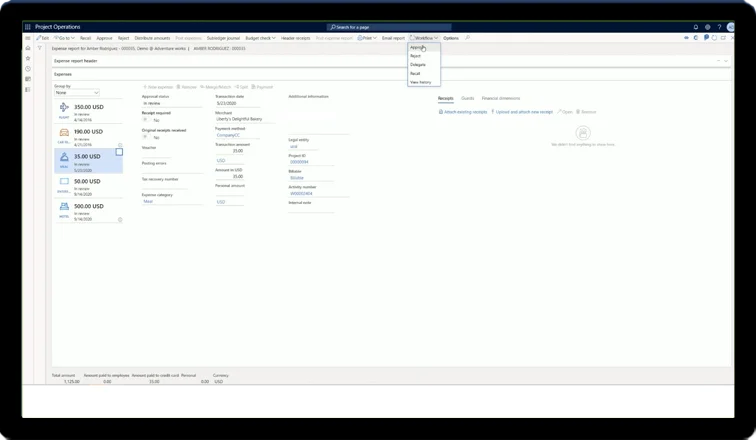Tick the checkbox on the 35.00 USD expense
The height and width of the screenshot is (440, 756).
(x=119, y=152)
